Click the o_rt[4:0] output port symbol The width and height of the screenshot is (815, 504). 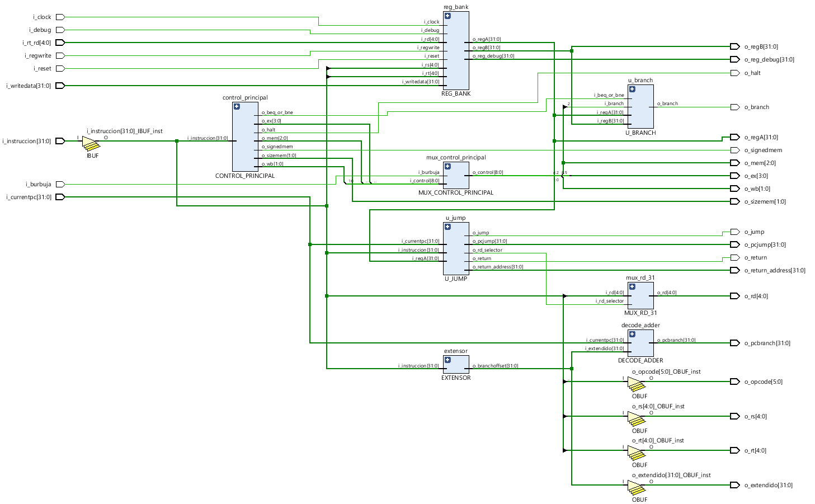(x=735, y=450)
